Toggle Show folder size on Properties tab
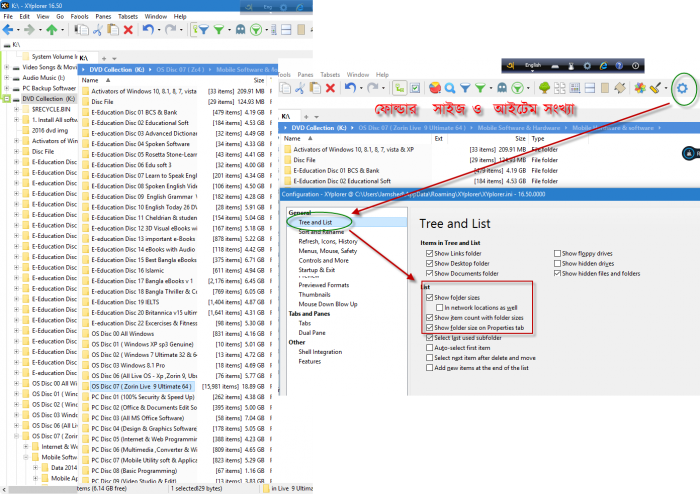Screen dimensions: 700x494 click(429, 328)
